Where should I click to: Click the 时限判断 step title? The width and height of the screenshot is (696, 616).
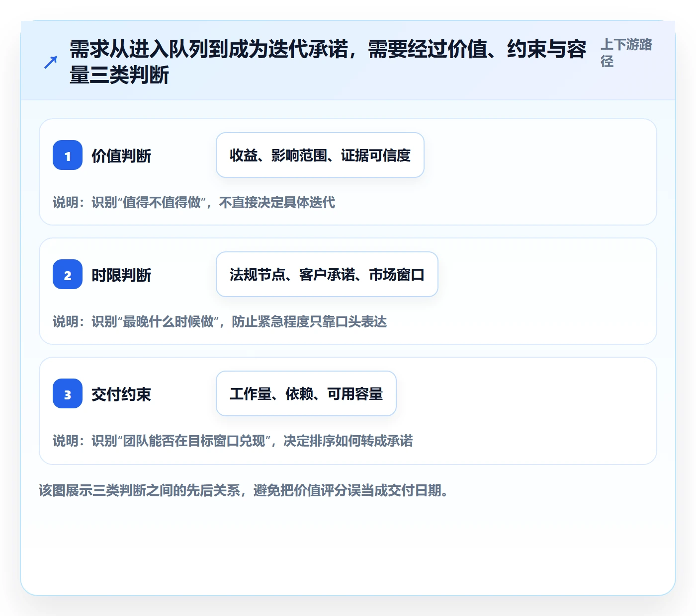121,275
